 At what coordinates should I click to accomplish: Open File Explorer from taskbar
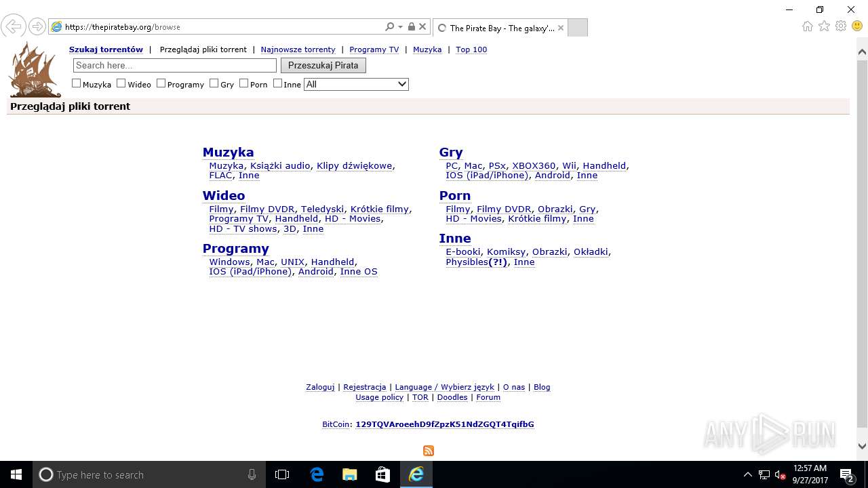(349, 474)
